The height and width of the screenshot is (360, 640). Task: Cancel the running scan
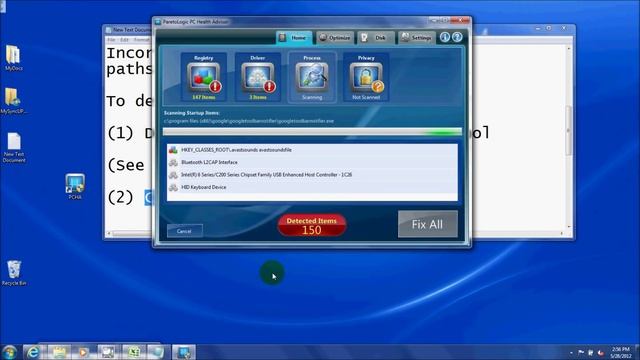click(x=184, y=231)
